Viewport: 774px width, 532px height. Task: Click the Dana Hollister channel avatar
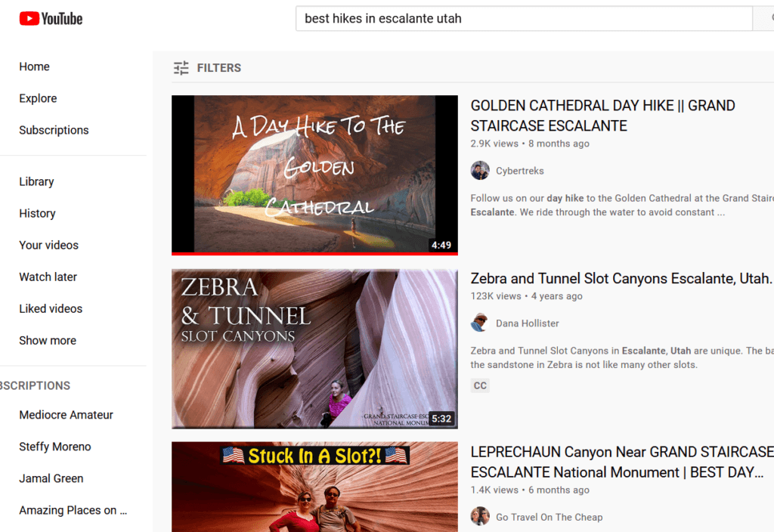click(480, 323)
